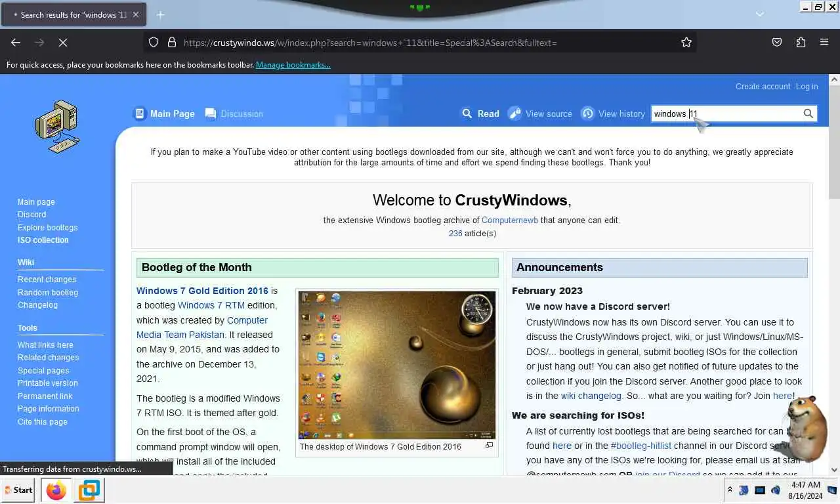Open Firefox from the taskbar
The image size is (840, 504).
(56, 490)
